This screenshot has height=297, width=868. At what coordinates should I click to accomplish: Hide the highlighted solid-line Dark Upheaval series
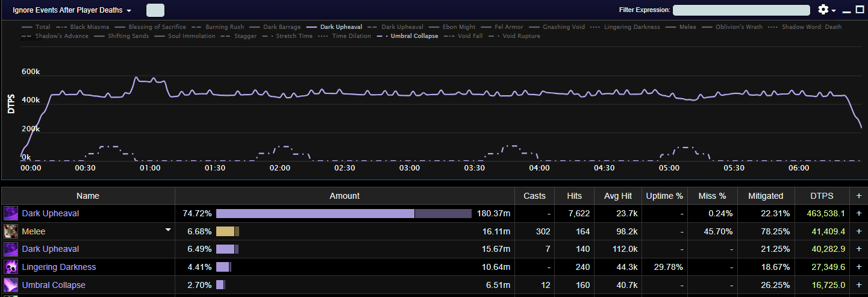point(334,27)
